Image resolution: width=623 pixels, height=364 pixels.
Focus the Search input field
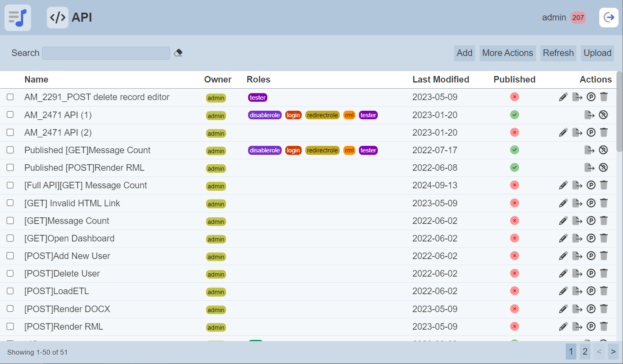coord(106,53)
